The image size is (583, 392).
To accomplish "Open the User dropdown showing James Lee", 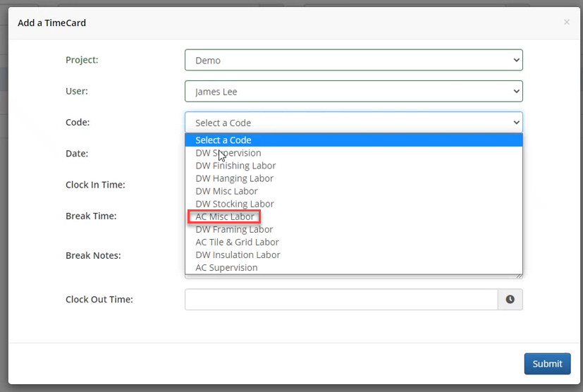I will 353,92.
